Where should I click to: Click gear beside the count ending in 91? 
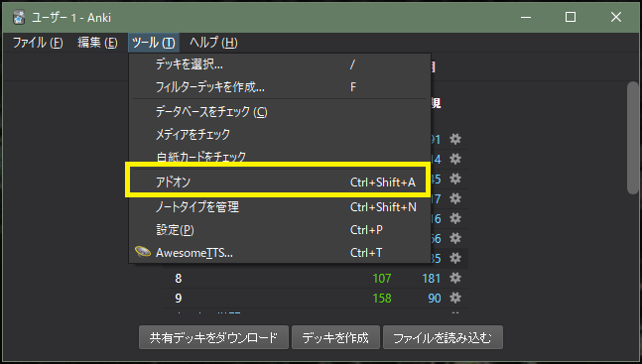pos(455,139)
